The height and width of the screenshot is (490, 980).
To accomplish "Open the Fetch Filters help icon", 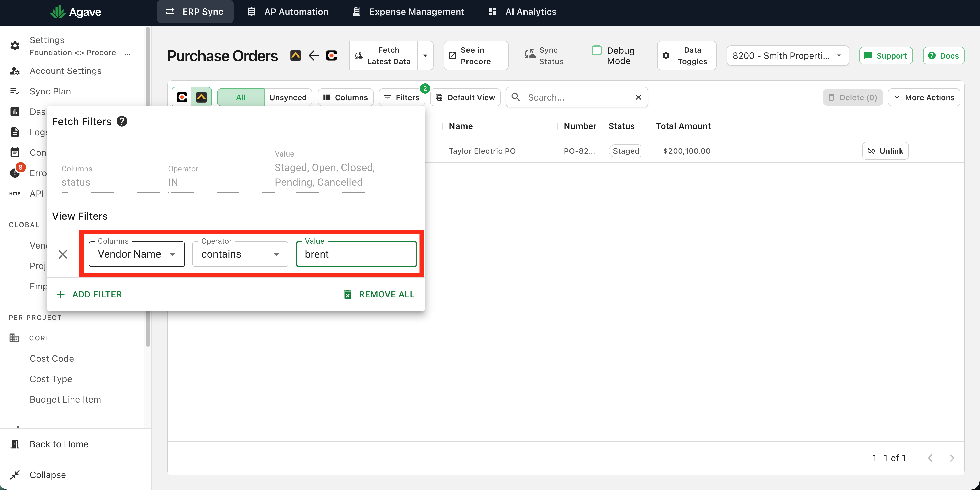I will click(x=122, y=121).
